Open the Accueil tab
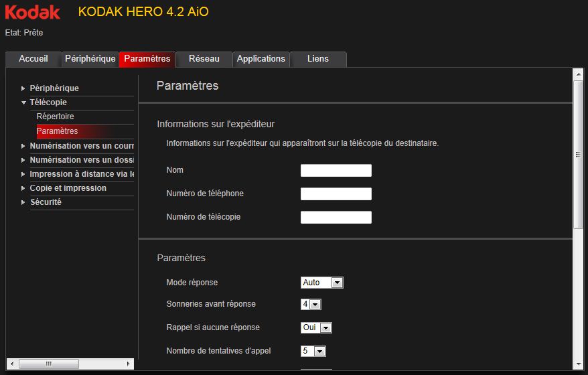Screen dimensions: 588x375 pyautogui.click(x=33, y=59)
